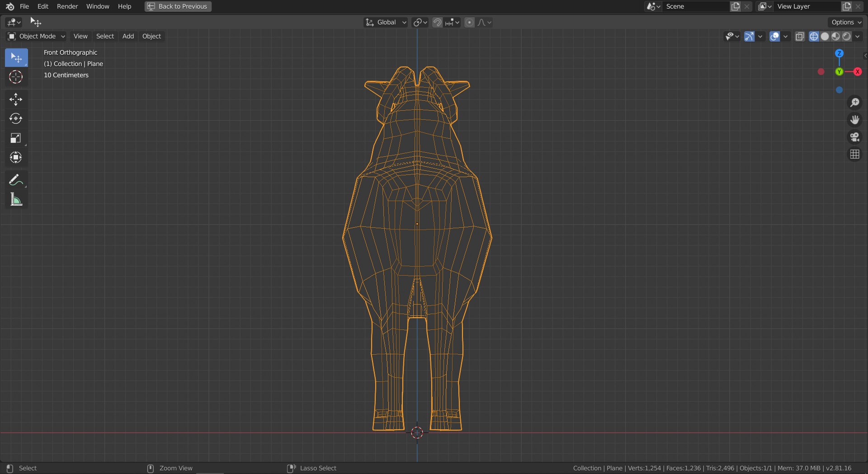This screenshot has width=868, height=474.
Task: Click the blue Z axis gizmo circle
Action: point(839,53)
